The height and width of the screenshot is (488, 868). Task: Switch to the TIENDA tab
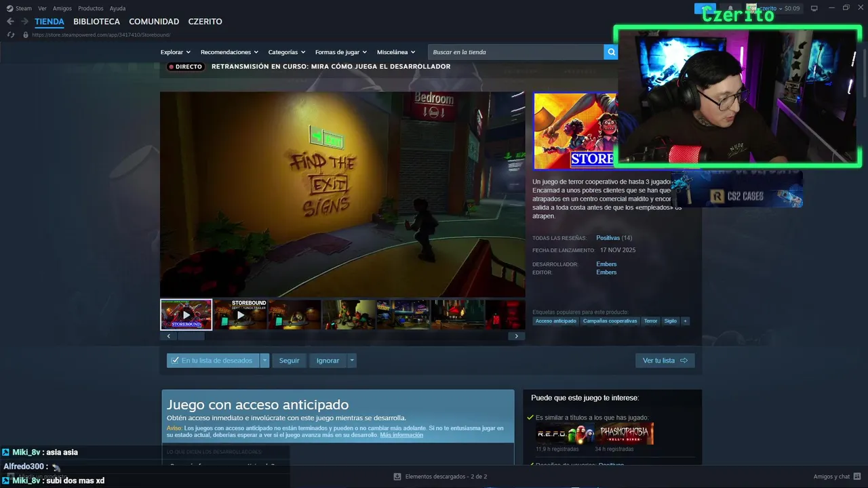[50, 22]
